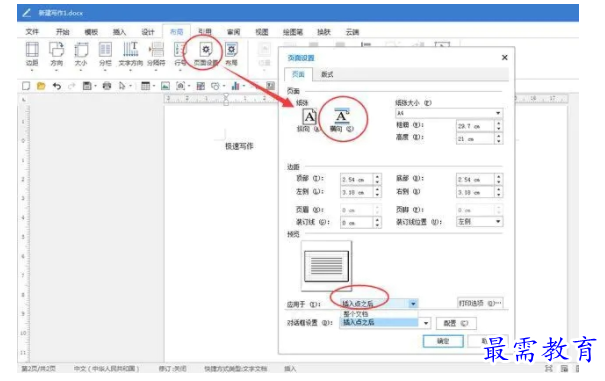
Task: Open the 文件 menu
Action: click(32, 32)
